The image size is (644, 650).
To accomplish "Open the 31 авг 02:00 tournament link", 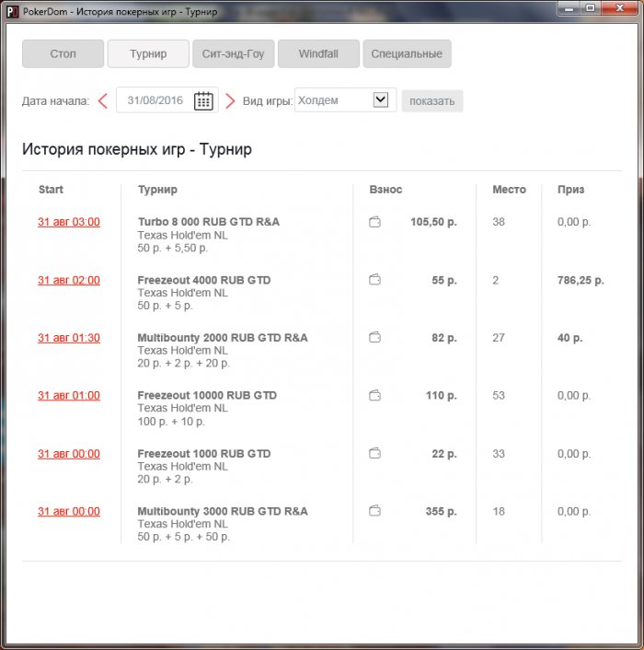I will (x=69, y=280).
